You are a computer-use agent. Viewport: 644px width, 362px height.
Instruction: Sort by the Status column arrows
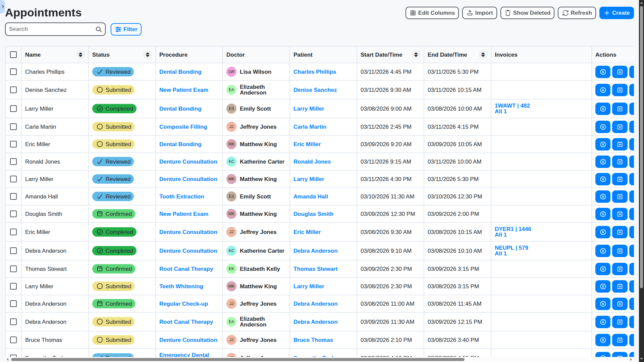point(148,55)
